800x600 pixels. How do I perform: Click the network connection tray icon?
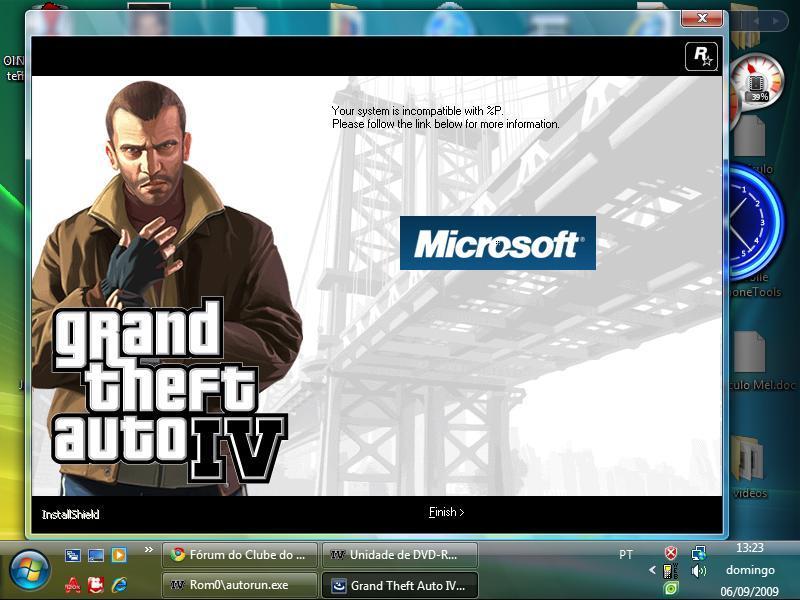click(x=698, y=553)
